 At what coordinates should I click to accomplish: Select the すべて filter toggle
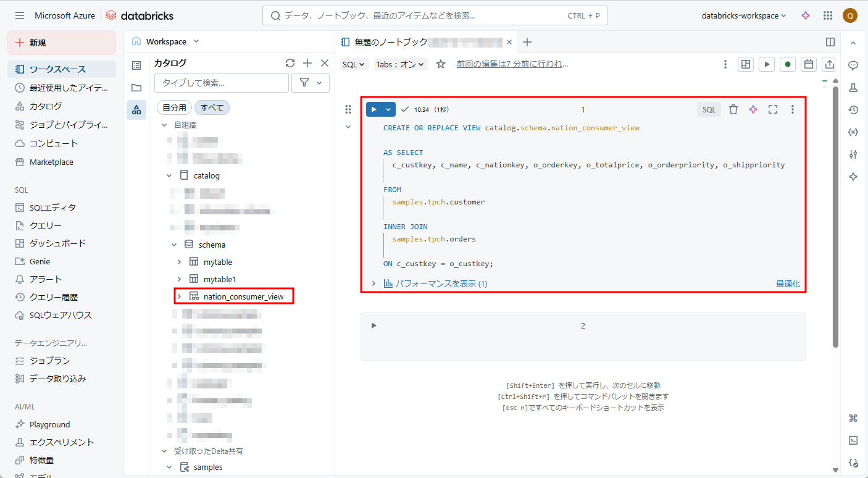pyautogui.click(x=212, y=107)
